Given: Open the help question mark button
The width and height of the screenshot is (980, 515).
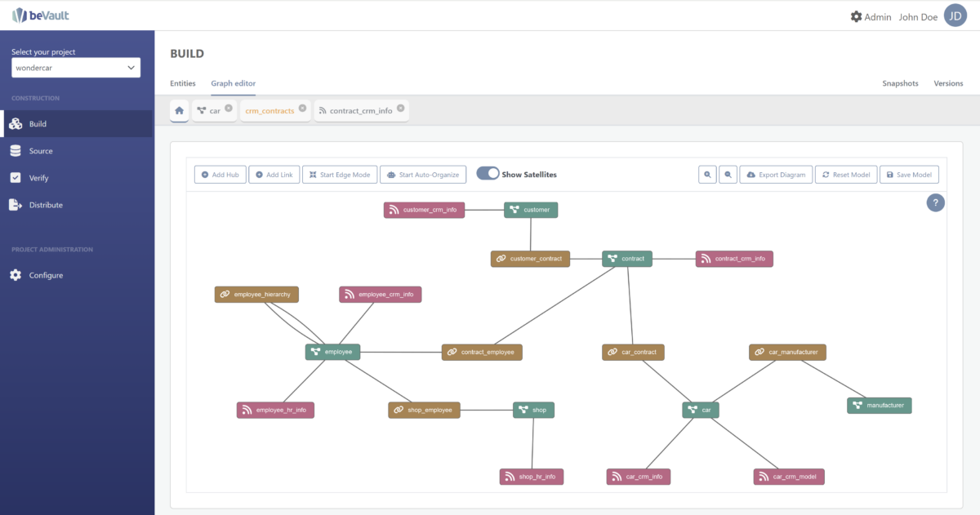Looking at the screenshot, I should click(935, 202).
